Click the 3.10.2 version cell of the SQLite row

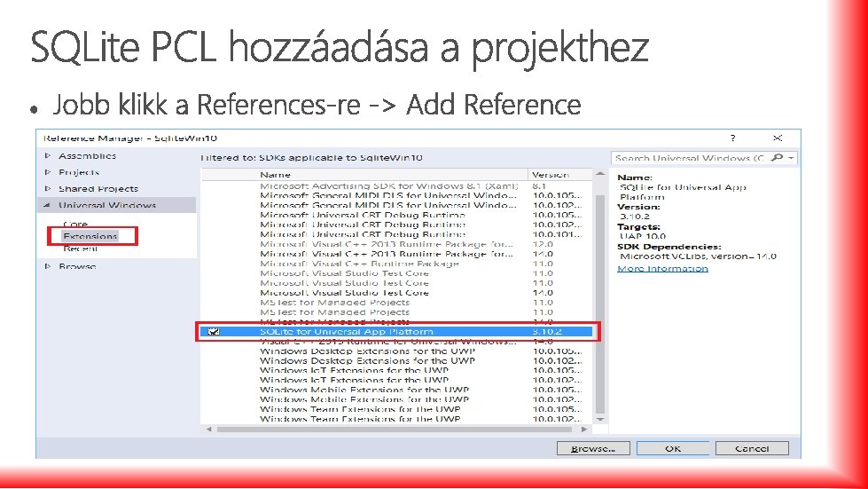(547, 332)
